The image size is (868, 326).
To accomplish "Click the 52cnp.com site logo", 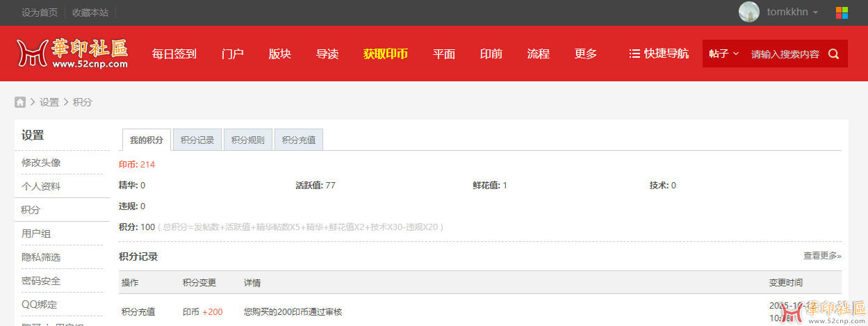I will [72, 54].
